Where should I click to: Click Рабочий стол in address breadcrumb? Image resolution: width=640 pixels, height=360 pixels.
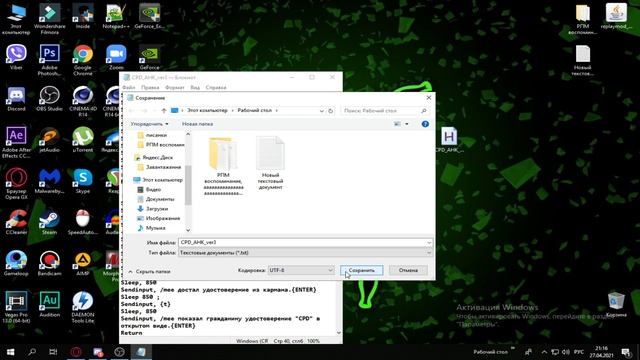pyautogui.click(x=255, y=111)
